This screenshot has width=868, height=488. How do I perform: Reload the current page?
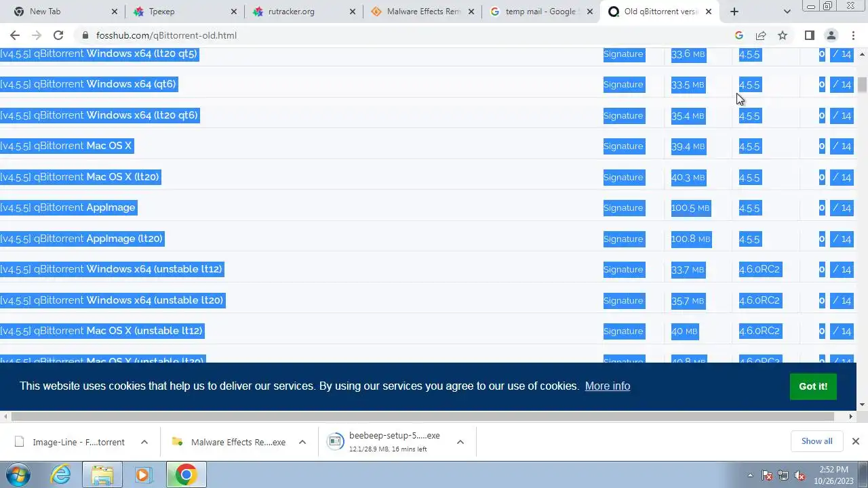[58, 35]
